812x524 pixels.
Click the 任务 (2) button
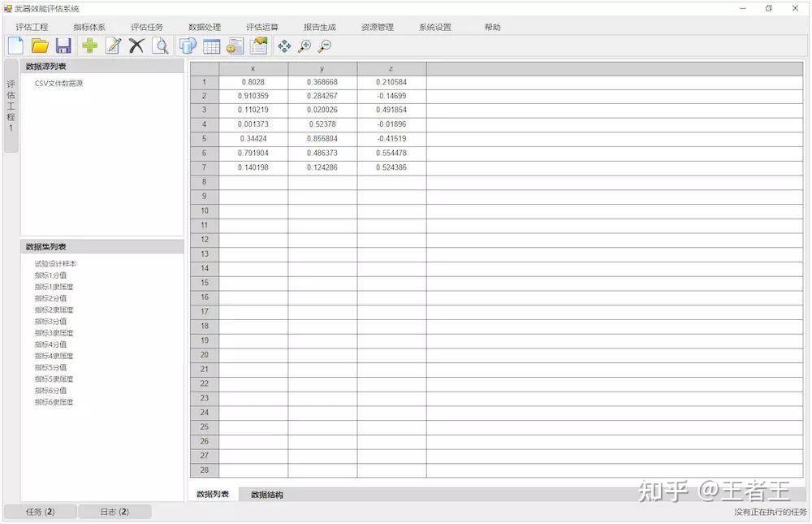coord(41,512)
